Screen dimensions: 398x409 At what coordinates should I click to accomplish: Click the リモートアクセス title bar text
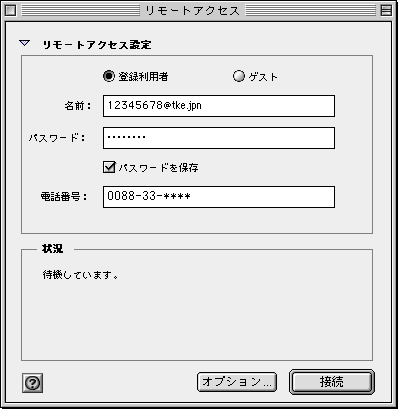click(x=193, y=11)
